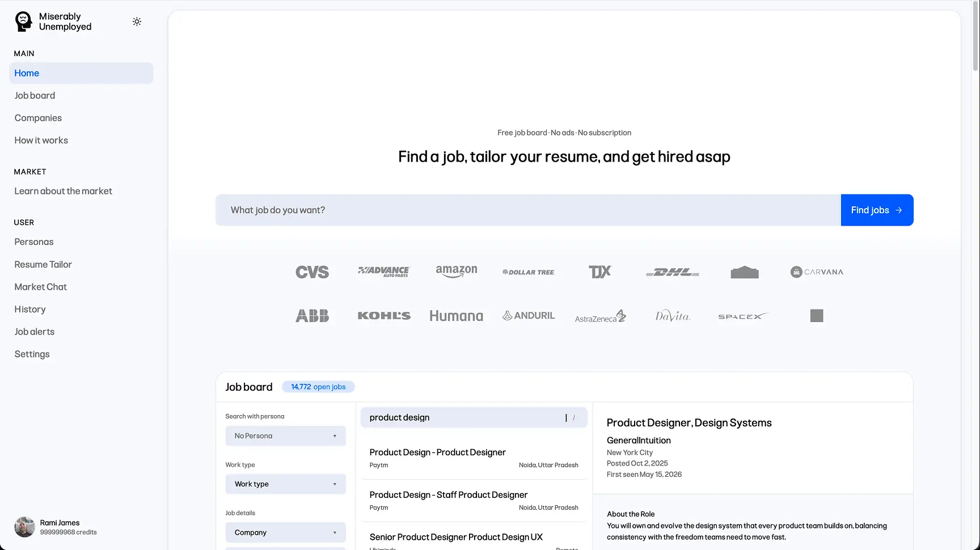The height and width of the screenshot is (550, 980).
Task: Click the SpaceX logo
Action: click(x=744, y=316)
